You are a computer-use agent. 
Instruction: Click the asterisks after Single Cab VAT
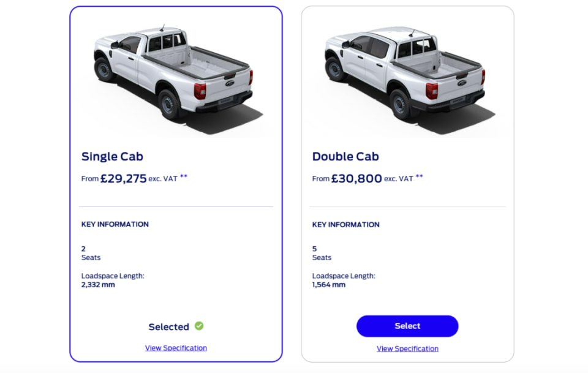184,176
